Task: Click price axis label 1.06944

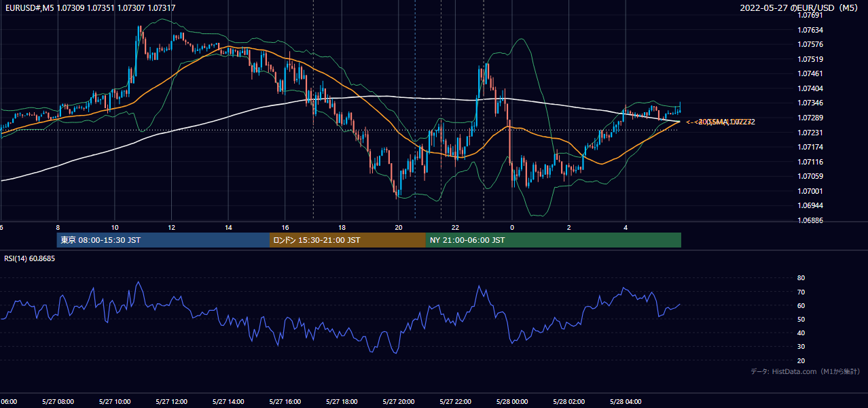Action: tap(810, 205)
